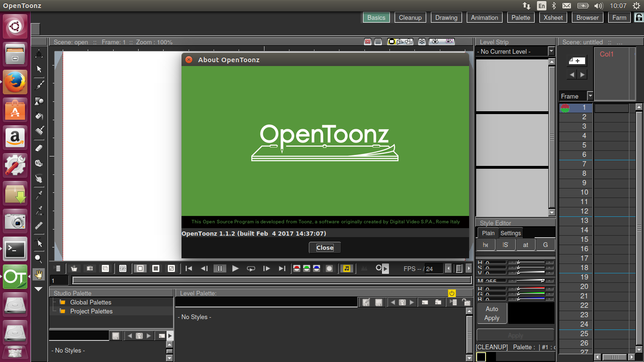The width and height of the screenshot is (644, 362).
Task: Click the lock rooms icon beside Farm
Action: coord(639,17)
